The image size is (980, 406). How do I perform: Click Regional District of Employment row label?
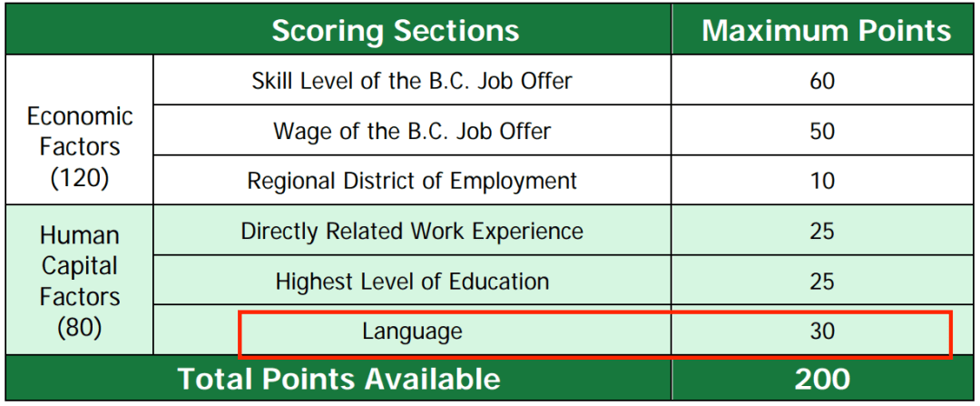coord(412,181)
